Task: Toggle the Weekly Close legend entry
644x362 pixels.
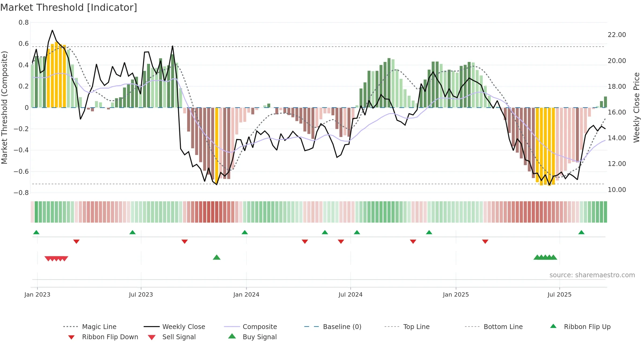Action: [174, 327]
